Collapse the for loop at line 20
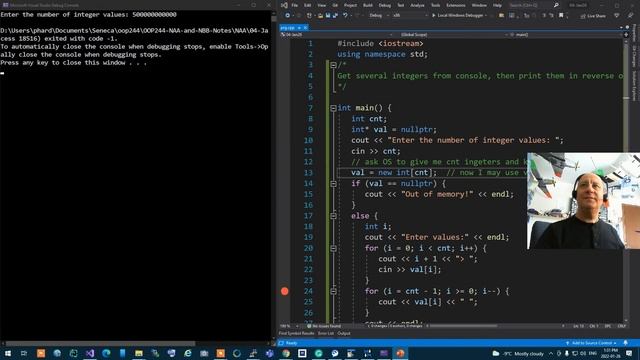Viewport: 640px width, 360px height. click(x=333, y=248)
